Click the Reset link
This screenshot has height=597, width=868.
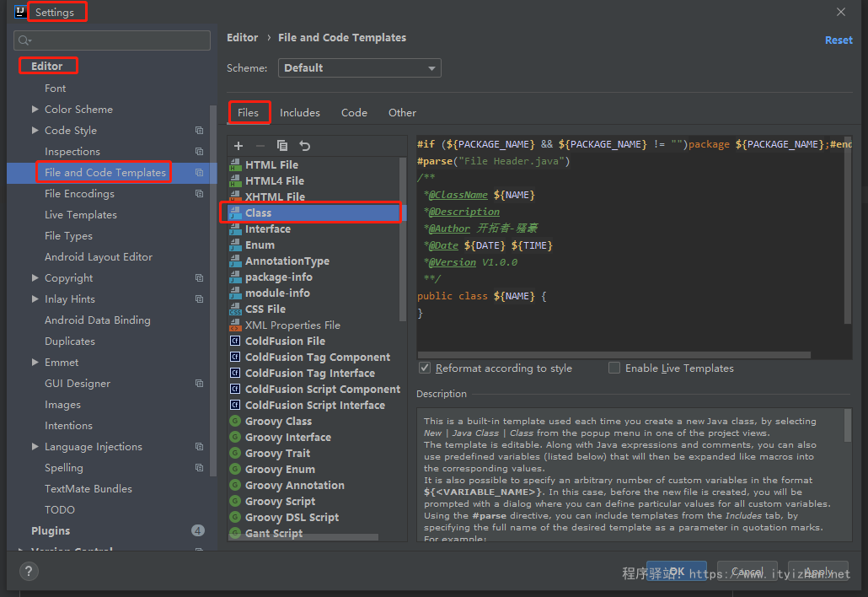click(x=839, y=40)
